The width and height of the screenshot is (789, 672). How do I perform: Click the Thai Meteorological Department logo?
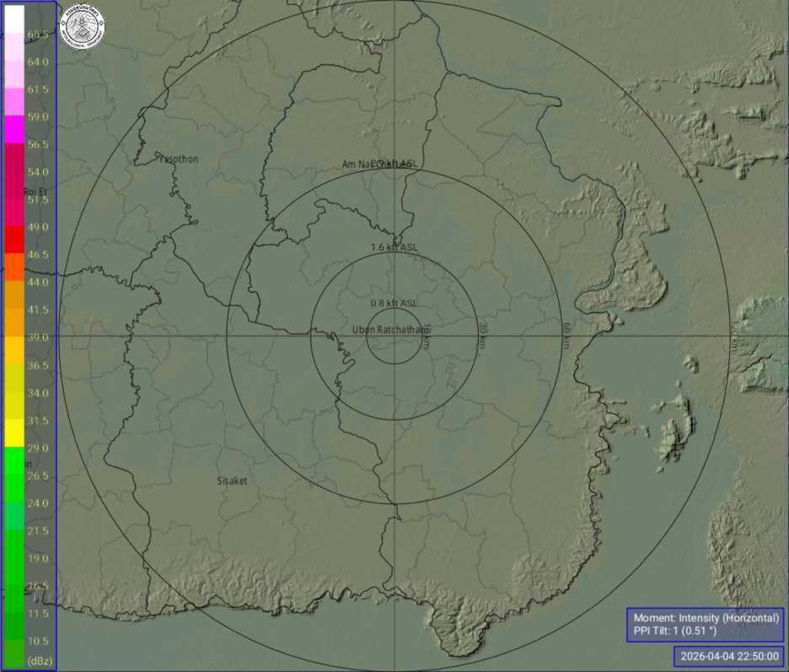82,26
